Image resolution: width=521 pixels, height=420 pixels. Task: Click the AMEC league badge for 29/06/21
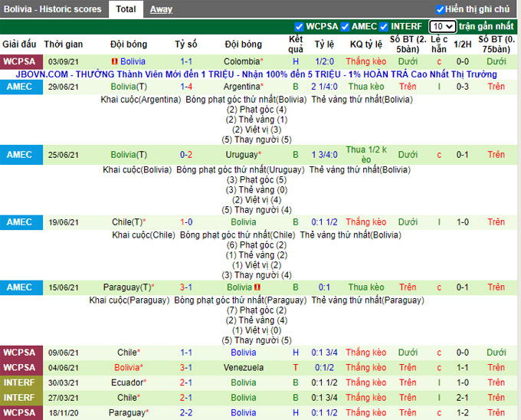click(19, 87)
